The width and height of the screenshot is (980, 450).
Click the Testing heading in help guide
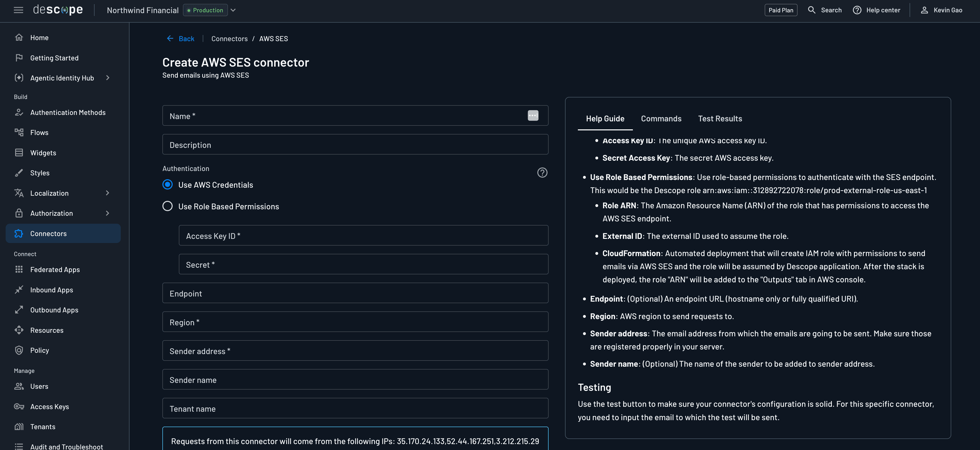594,387
